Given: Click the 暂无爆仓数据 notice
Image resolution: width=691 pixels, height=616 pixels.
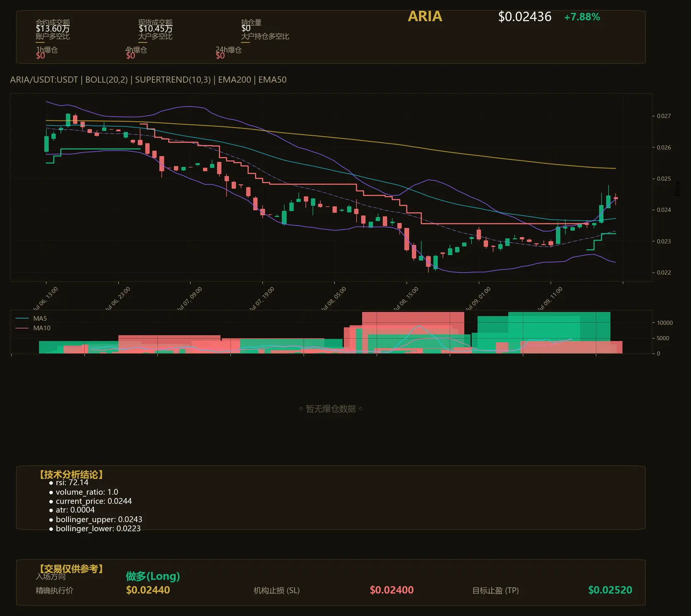Looking at the screenshot, I should coord(331,409).
